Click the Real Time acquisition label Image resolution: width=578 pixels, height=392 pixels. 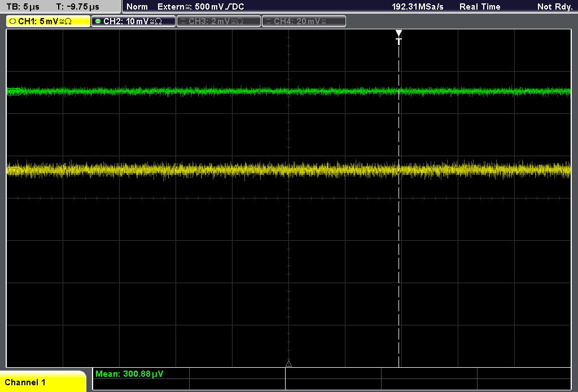click(480, 7)
